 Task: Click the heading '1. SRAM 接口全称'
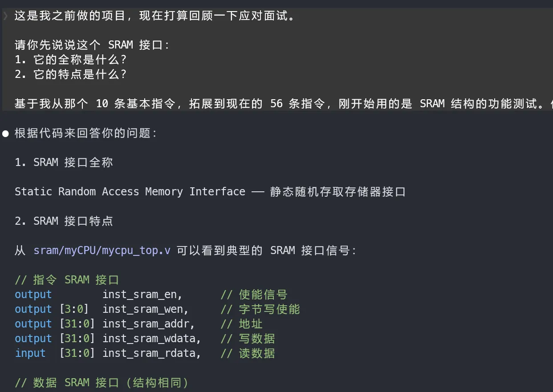click(64, 162)
